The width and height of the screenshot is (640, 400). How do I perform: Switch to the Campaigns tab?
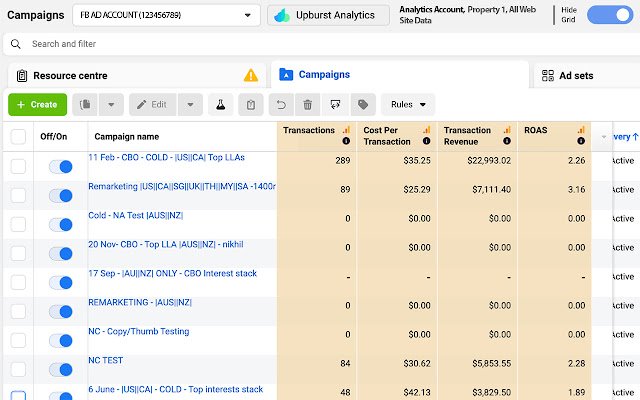(x=400, y=75)
